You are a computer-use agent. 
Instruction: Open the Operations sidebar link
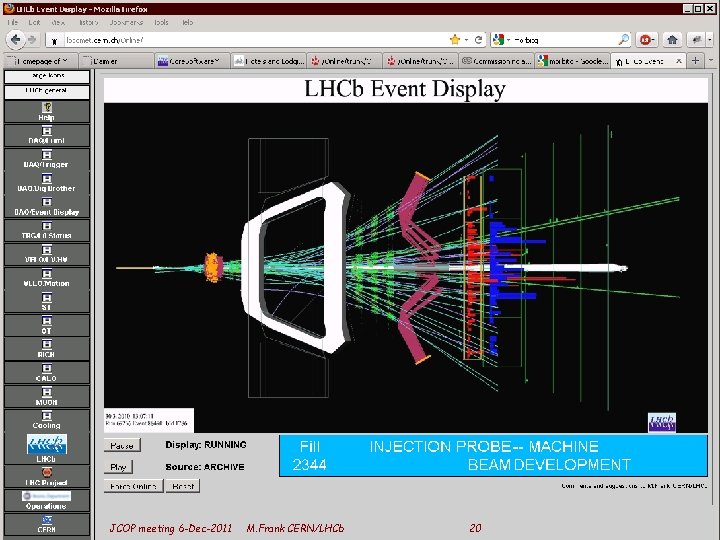point(47,501)
